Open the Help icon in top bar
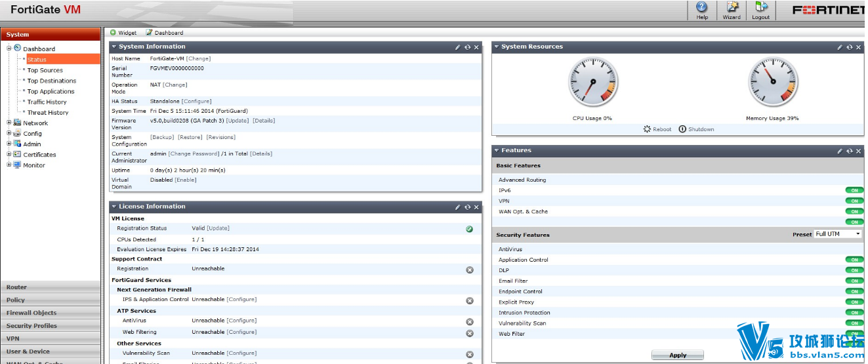Image resolution: width=868 pixels, height=364 pixels. pyautogui.click(x=702, y=7)
